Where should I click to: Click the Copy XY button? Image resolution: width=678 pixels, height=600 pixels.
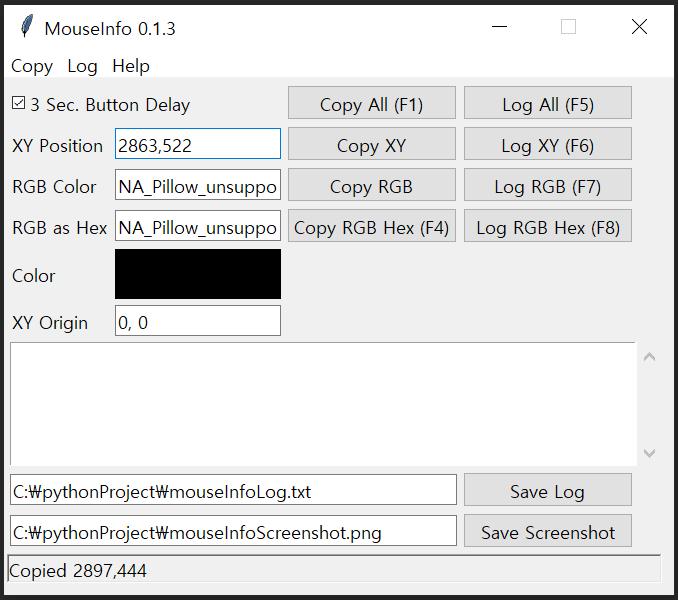pos(371,144)
